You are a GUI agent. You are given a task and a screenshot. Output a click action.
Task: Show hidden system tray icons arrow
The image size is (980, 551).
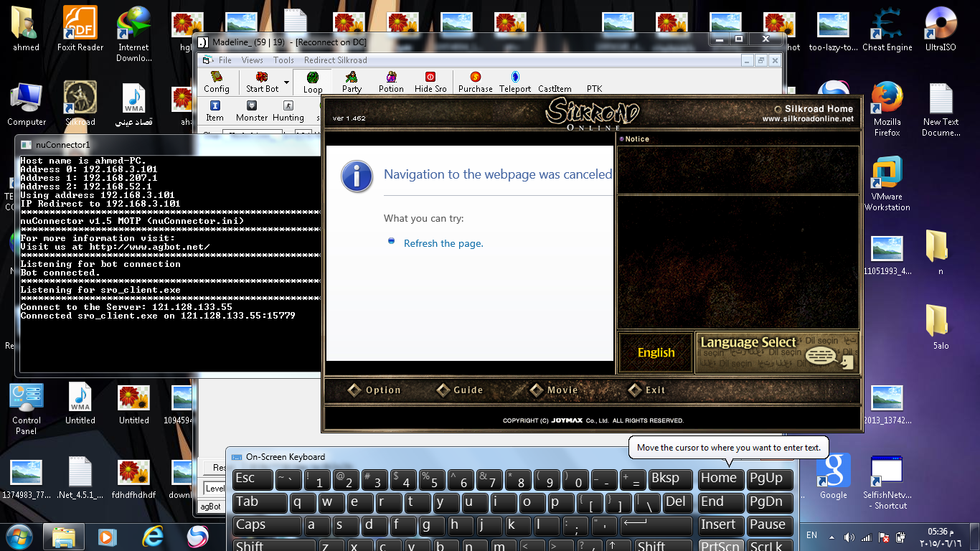click(831, 537)
